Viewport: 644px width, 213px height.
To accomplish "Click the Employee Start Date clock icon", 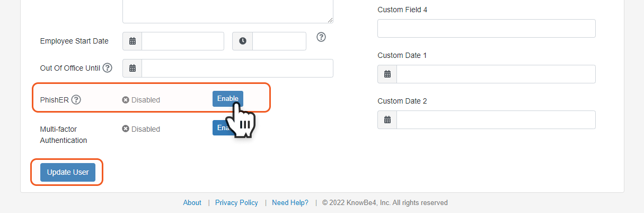I will (x=242, y=41).
